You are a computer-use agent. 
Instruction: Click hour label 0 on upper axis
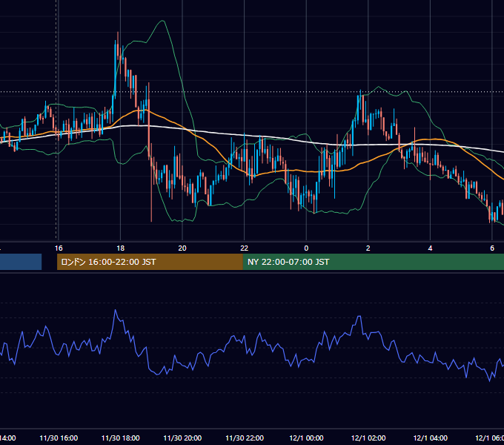[x=306, y=248]
